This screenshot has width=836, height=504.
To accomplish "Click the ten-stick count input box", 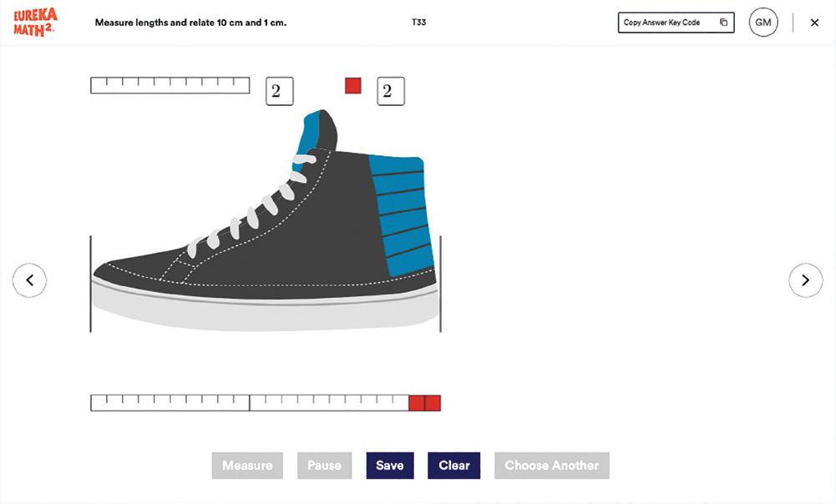I will 279,91.
